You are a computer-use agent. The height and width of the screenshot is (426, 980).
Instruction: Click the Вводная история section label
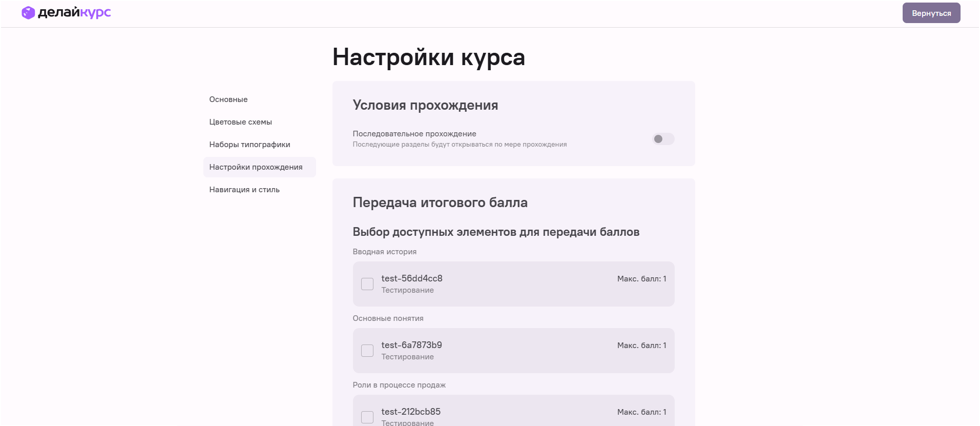point(384,252)
